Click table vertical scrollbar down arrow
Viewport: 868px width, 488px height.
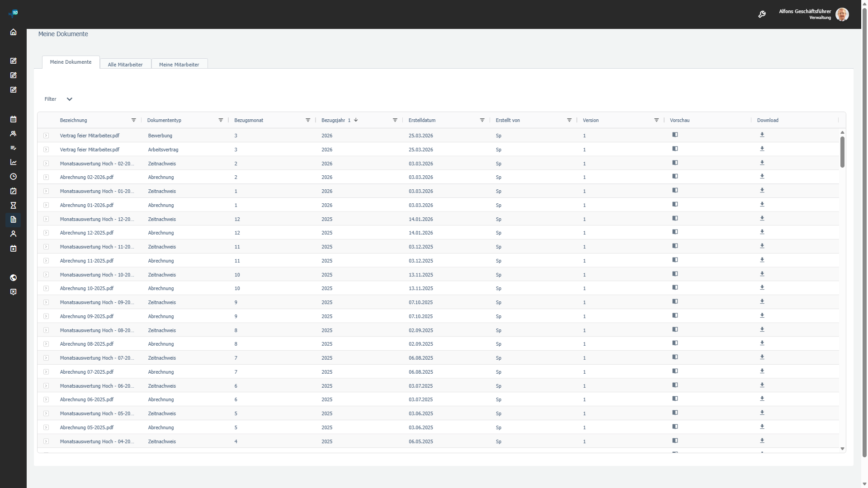[x=842, y=449]
